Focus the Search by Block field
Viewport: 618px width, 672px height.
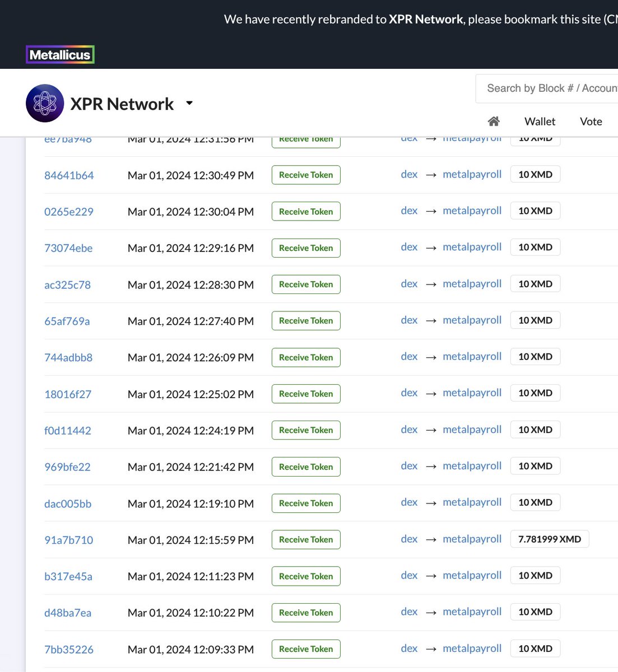547,88
